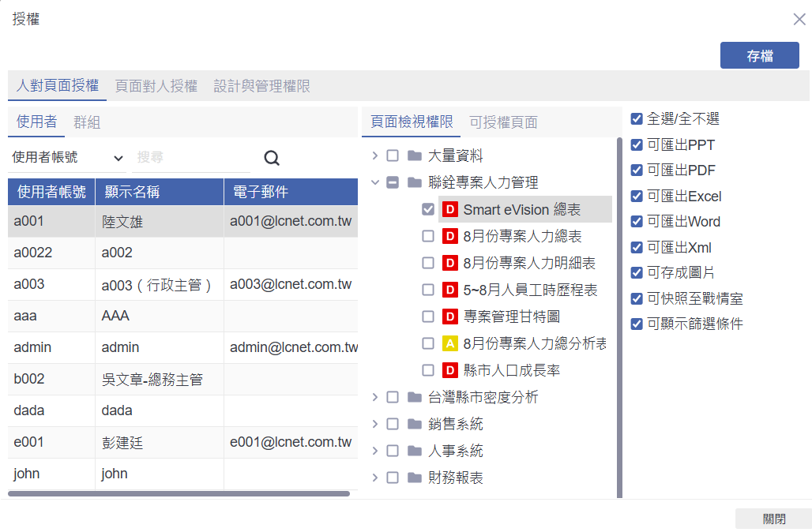The height and width of the screenshot is (532, 812).
Task: Click the folder icon for 大量資料
Action: click(x=415, y=156)
